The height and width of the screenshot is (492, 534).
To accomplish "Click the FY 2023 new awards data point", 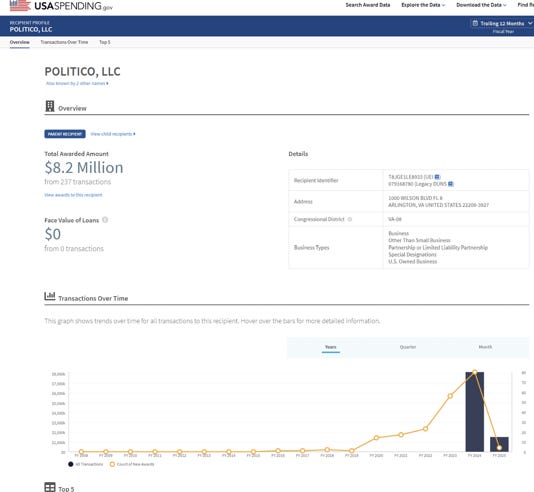I will click(450, 396).
